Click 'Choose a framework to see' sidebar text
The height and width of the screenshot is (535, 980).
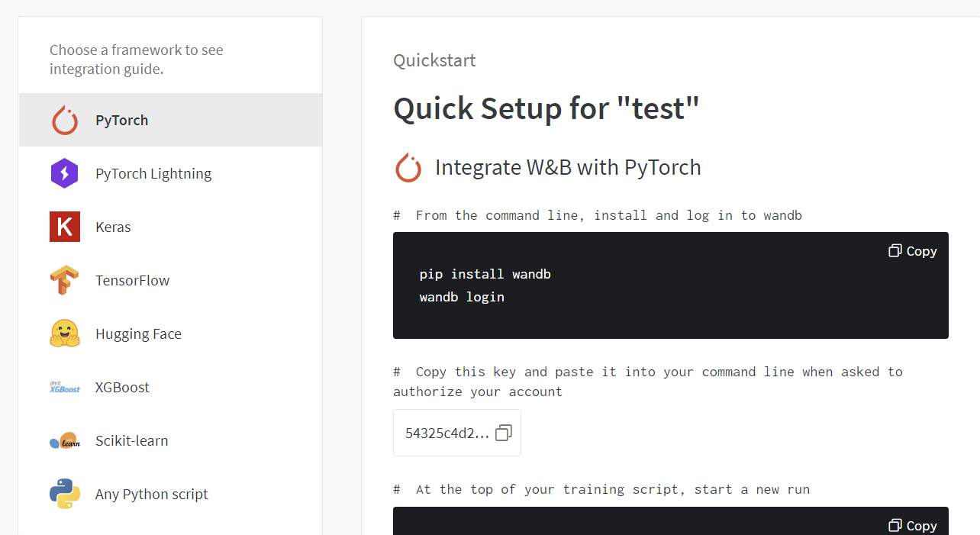pos(137,50)
